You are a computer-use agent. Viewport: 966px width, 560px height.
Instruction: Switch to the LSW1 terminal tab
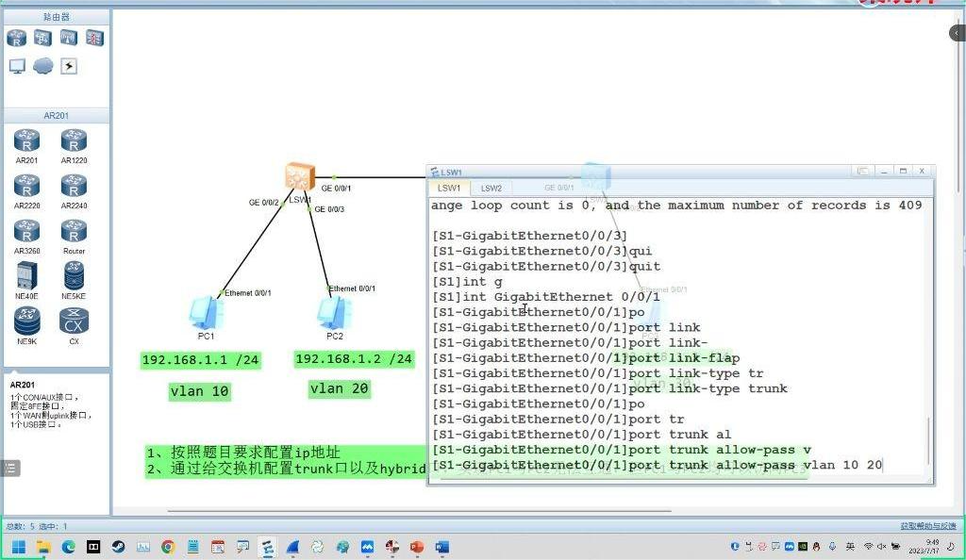[x=449, y=188]
